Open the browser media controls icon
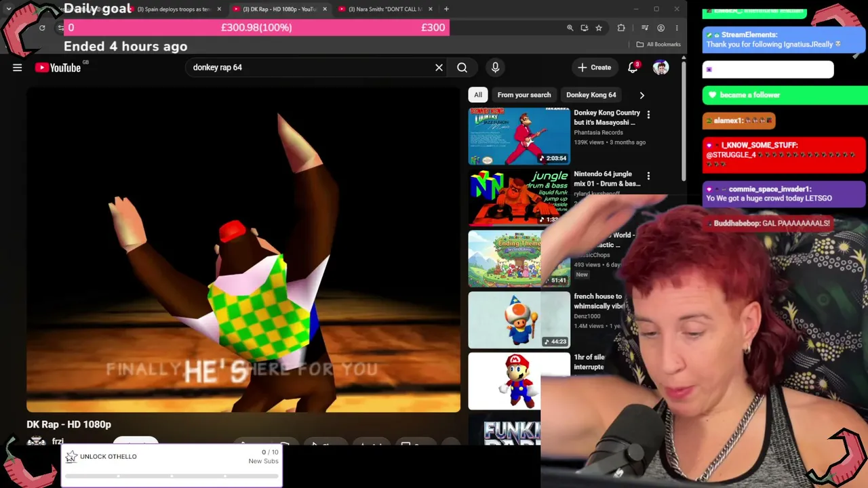Viewport: 868px width, 488px height. [x=645, y=28]
